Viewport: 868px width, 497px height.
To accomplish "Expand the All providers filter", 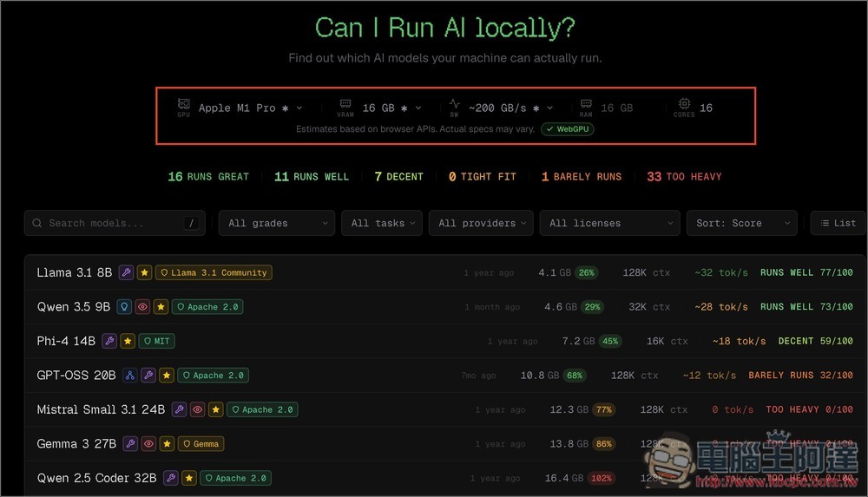I will coord(481,223).
